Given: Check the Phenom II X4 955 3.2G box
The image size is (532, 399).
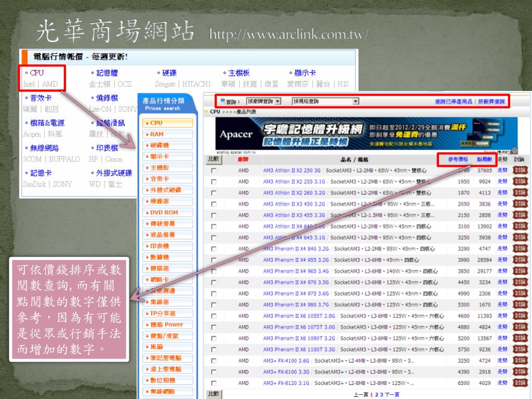Looking at the screenshot, I should coord(214,260).
